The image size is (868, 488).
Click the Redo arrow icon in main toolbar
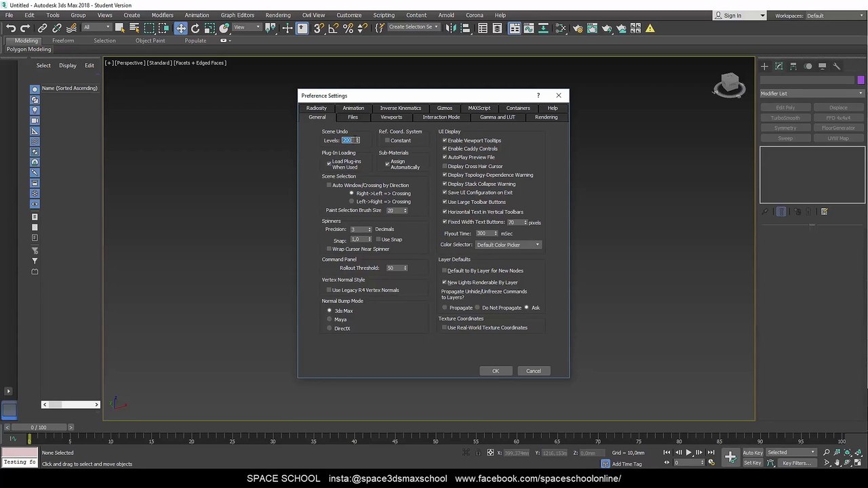click(x=25, y=28)
